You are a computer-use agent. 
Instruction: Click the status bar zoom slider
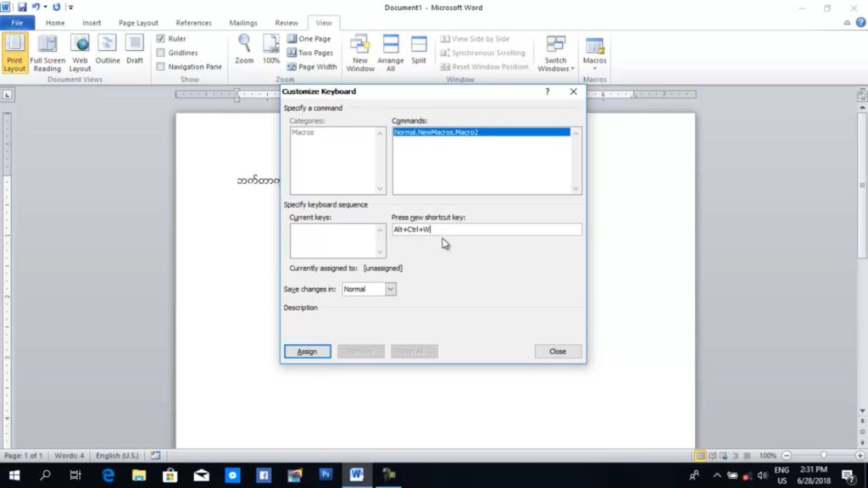(x=824, y=455)
